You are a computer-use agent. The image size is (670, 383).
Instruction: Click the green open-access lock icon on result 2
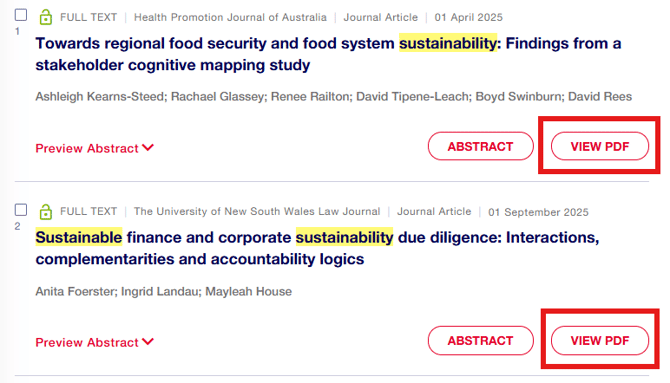coord(45,211)
